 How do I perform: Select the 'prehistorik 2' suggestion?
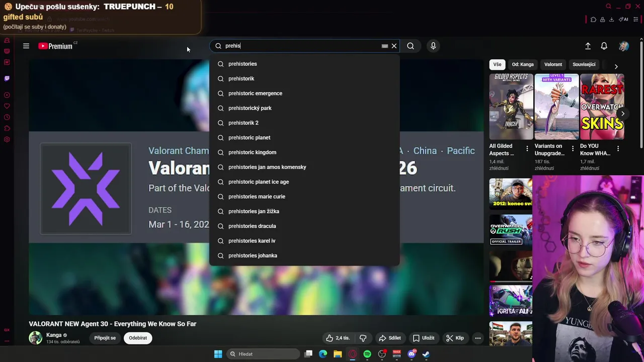304,123
